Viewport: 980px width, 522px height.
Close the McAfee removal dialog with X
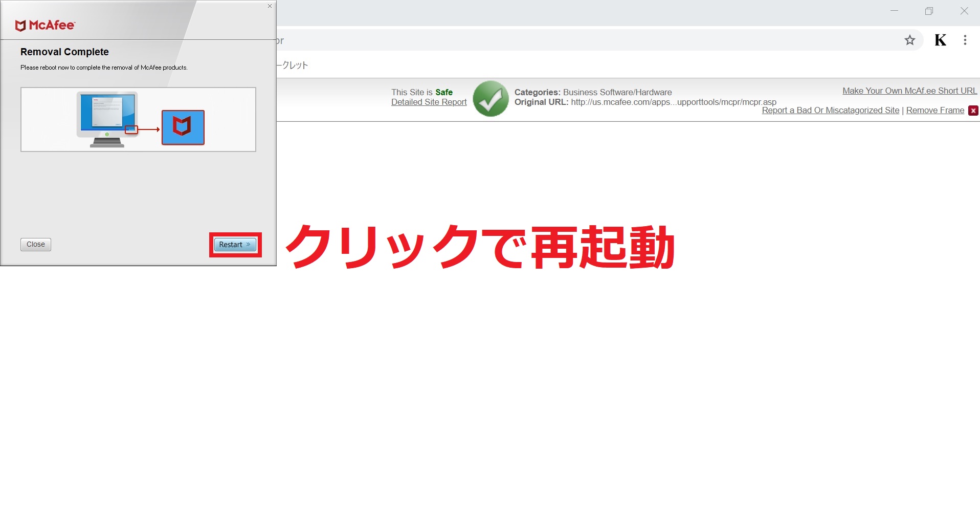point(270,6)
